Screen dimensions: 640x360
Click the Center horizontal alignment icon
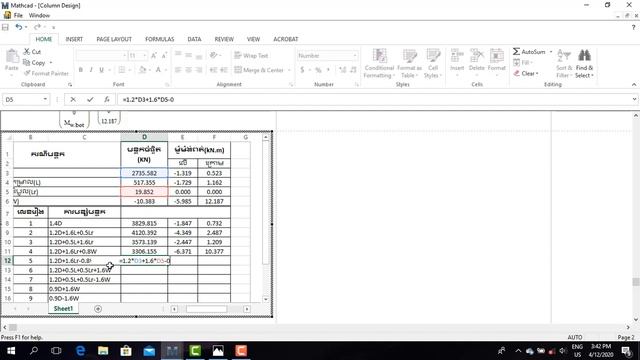tap(189, 70)
